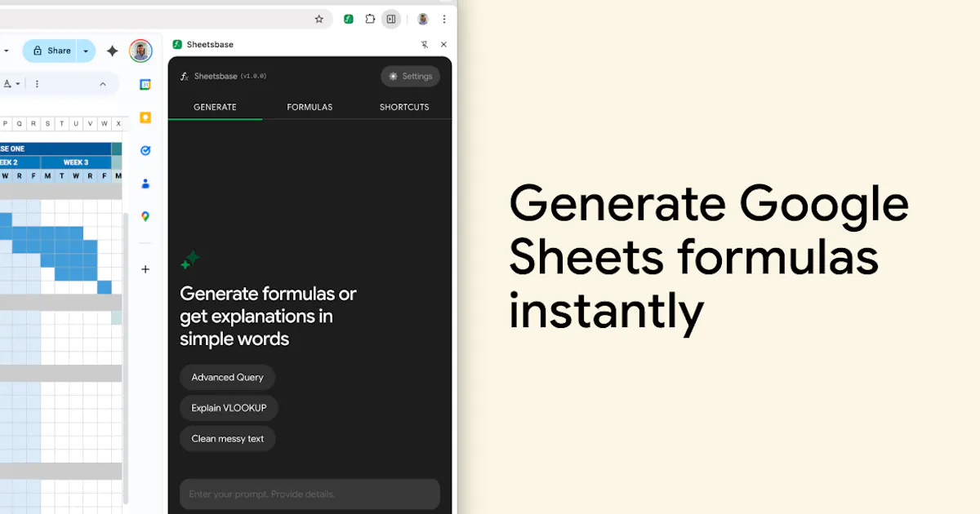The width and height of the screenshot is (980, 514).
Task: Focus the Enter your prompt field
Action: [310, 494]
